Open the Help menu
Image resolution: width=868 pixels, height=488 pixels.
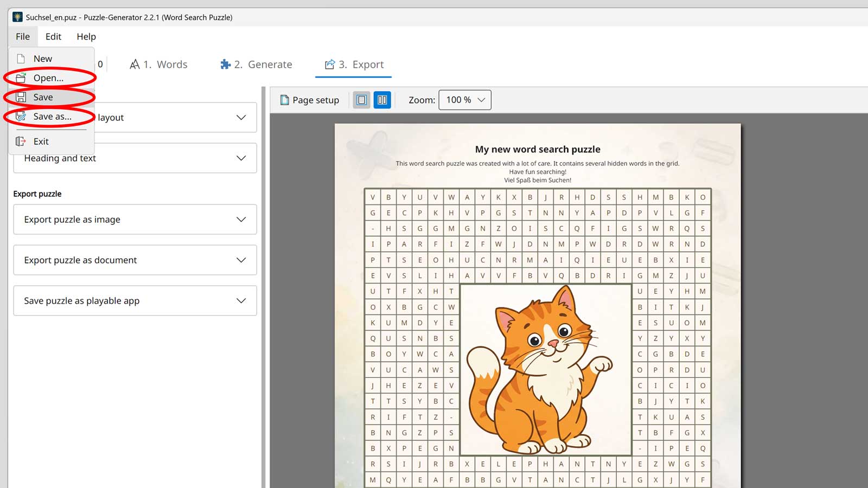[x=86, y=36]
